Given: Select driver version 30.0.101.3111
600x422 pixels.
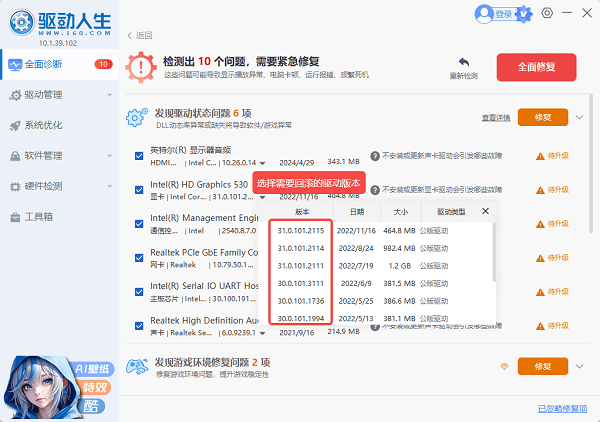Looking at the screenshot, I should pos(301,284).
